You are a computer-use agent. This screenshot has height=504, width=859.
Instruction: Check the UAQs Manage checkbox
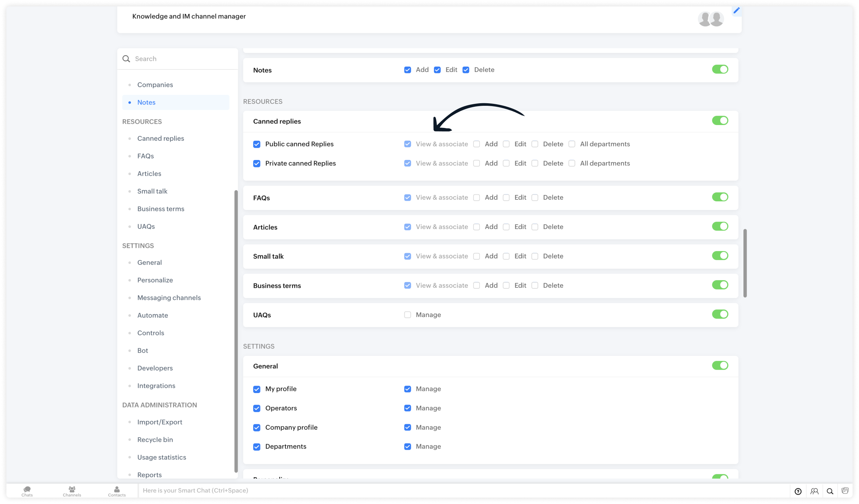(x=407, y=315)
